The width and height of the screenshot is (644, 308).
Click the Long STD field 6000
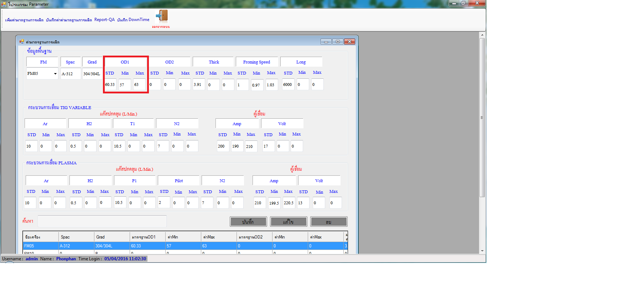[x=288, y=84]
